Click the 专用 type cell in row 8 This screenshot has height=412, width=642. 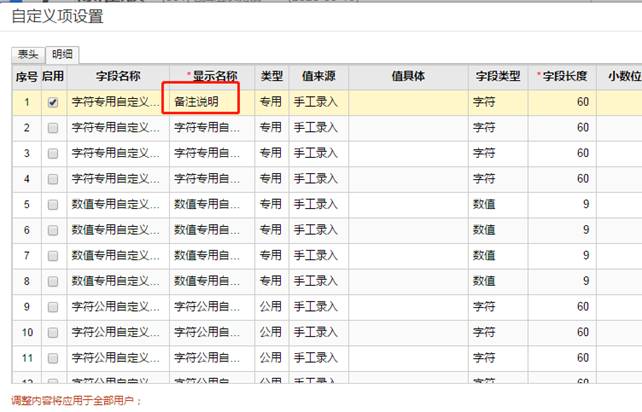tap(272, 281)
